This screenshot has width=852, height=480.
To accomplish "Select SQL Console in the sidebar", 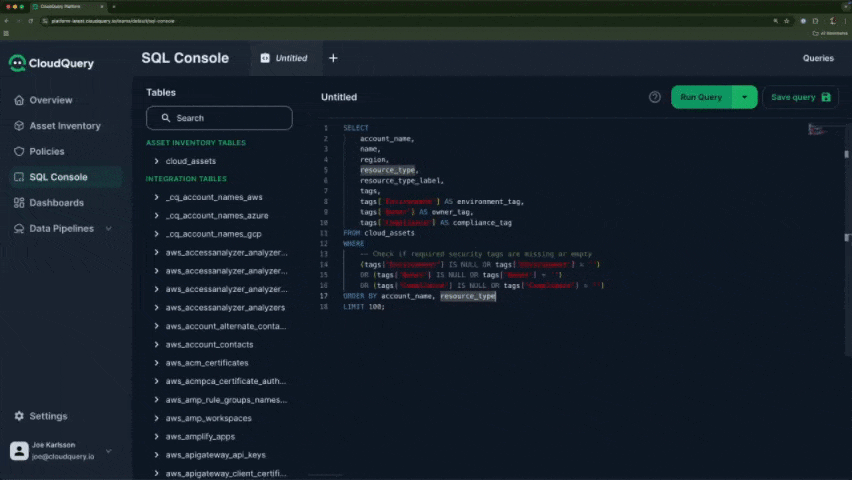I will point(58,177).
